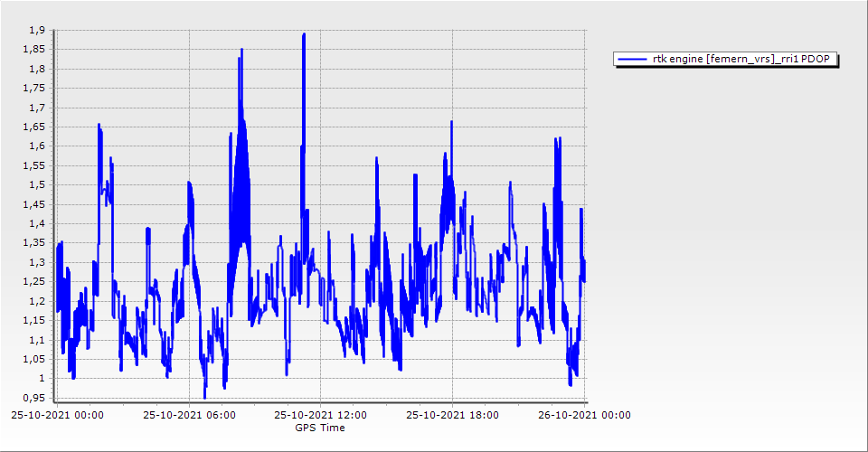868x452 pixels.
Task: Click the 25-10-2021 00:00 x-axis label
Action: (x=57, y=415)
